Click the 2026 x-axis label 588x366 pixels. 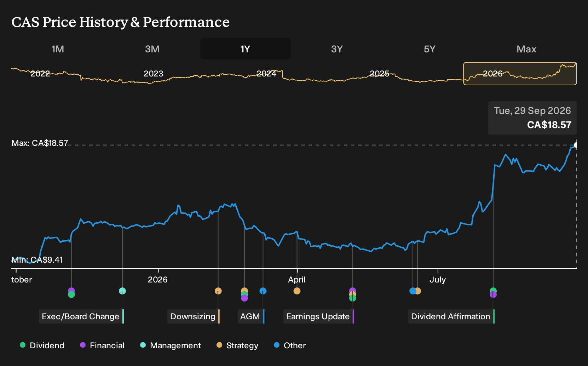[x=157, y=280]
